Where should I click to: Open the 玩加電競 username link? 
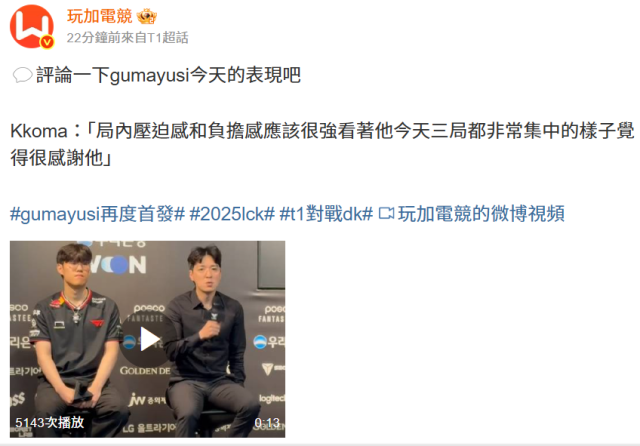tap(100, 16)
